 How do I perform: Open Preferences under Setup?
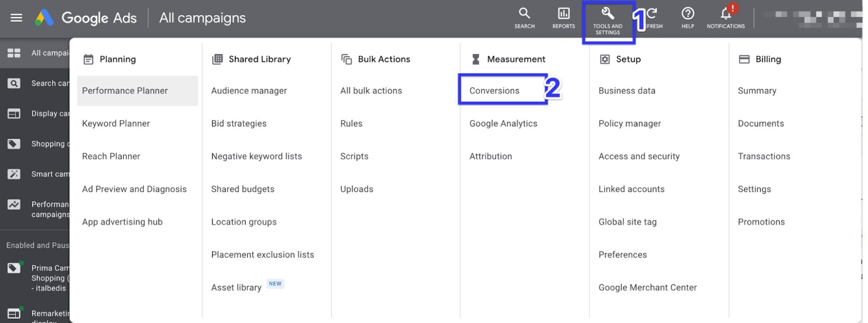coord(622,255)
